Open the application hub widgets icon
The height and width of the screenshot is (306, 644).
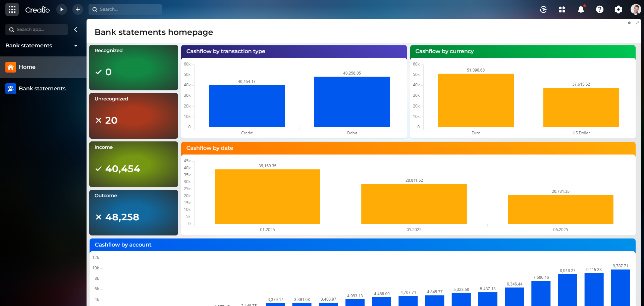[x=562, y=9]
